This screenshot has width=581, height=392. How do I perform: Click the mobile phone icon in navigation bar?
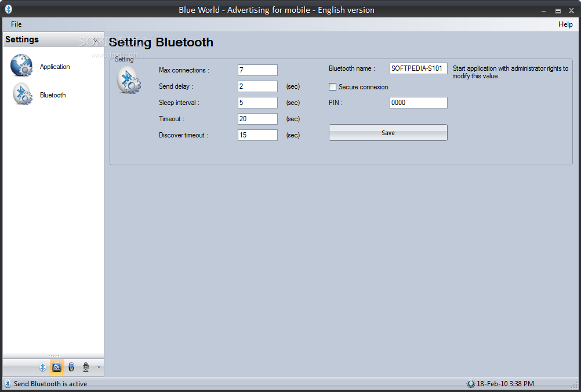click(71, 367)
